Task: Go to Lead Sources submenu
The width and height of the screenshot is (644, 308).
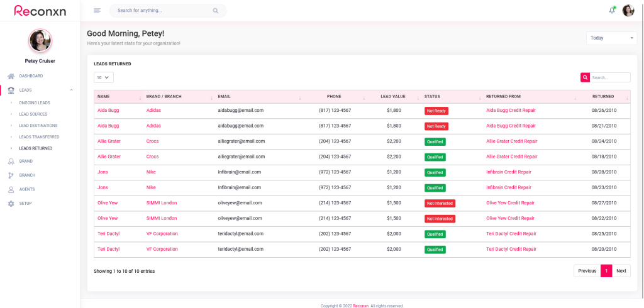Action: 33,114
